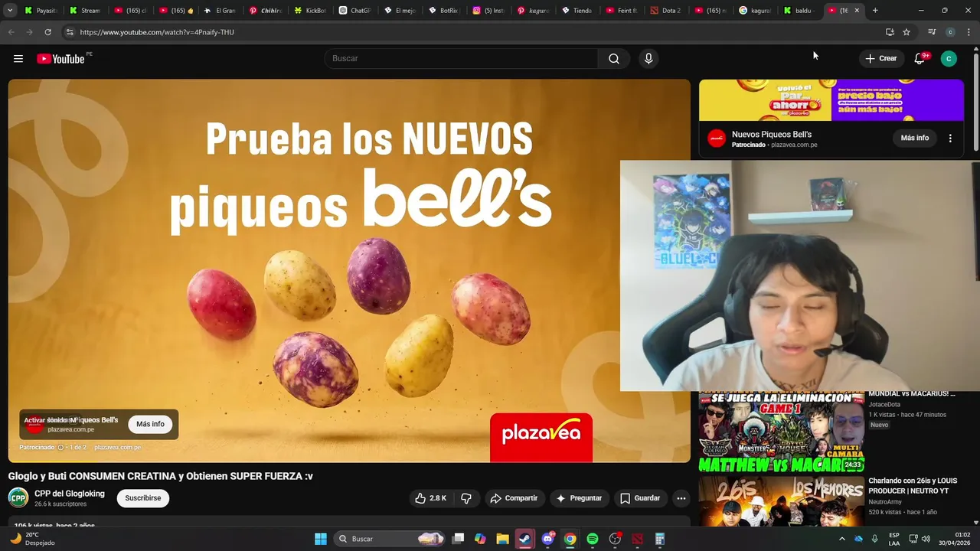Screen dimensions: 980x551
Task: Switch to the Tienda tab
Action: [x=577, y=11]
